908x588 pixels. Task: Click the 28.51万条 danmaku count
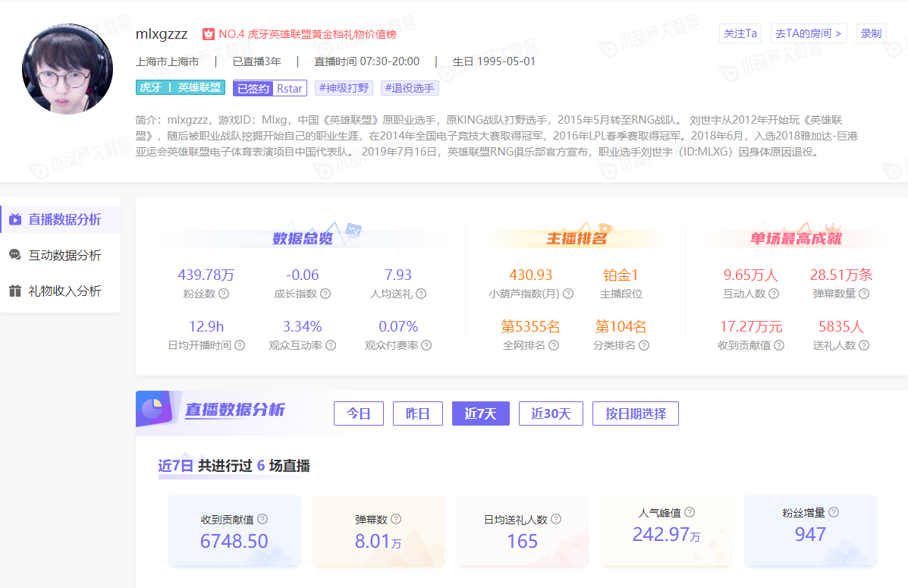(x=840, y=275)
